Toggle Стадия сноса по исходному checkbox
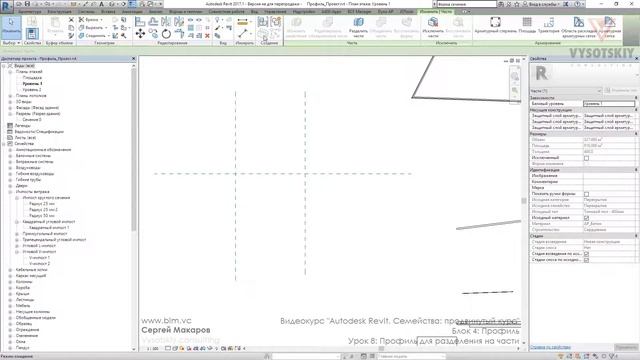Screen dimensions: 640x360 586,260
